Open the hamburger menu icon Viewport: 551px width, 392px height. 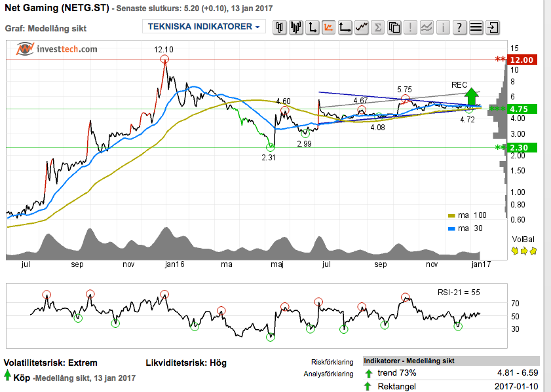point(476,27)
